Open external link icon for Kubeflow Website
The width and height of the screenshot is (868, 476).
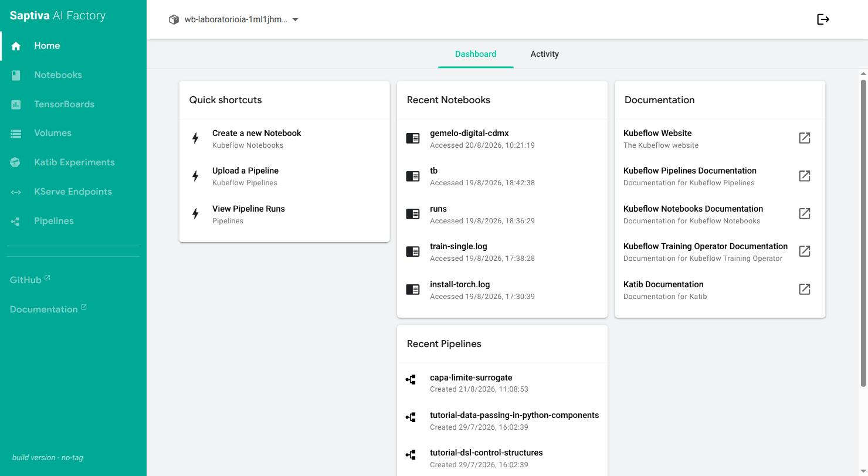tap(805, 138)
